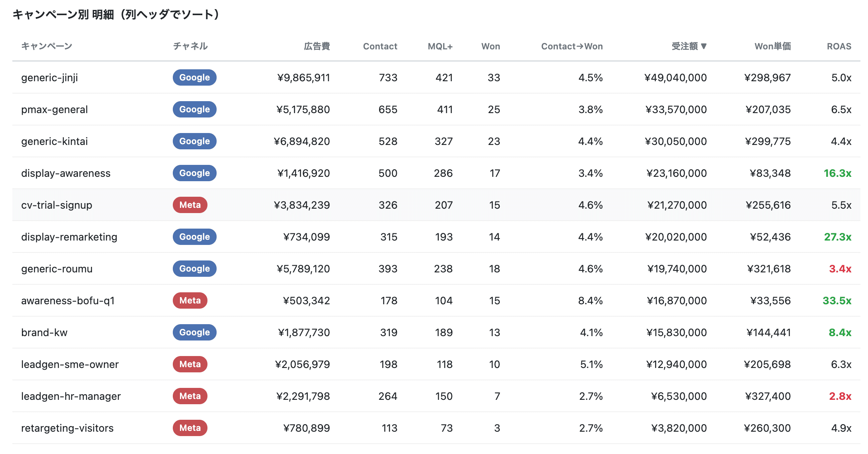Click Google badge in brand-kw row
The height and width of the screenshot is (454, 868).
[195, 333]
